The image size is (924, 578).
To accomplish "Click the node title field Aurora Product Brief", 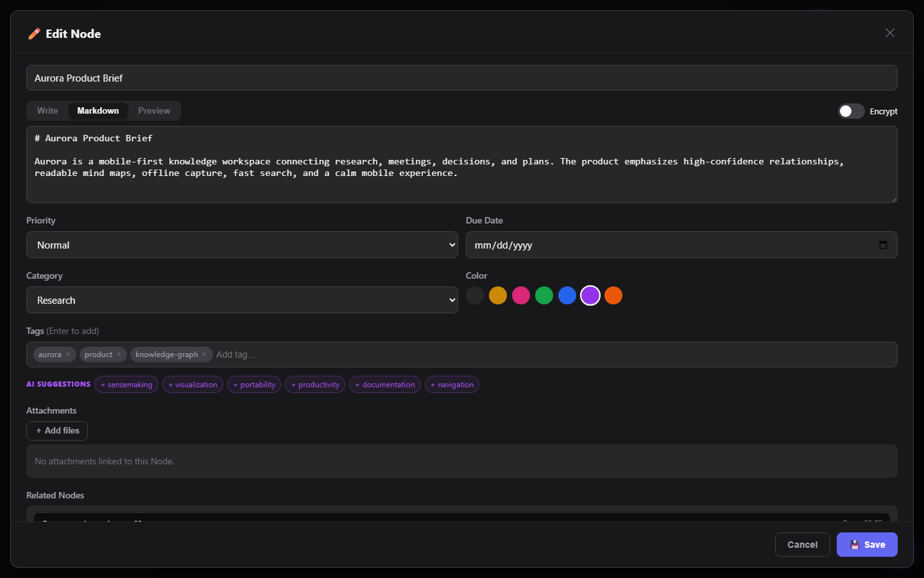I will 462,78.
